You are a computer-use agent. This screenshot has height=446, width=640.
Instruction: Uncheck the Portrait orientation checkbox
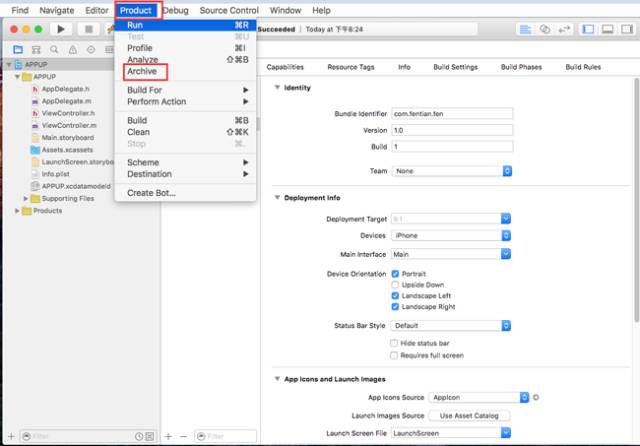(x=395, y=274)
